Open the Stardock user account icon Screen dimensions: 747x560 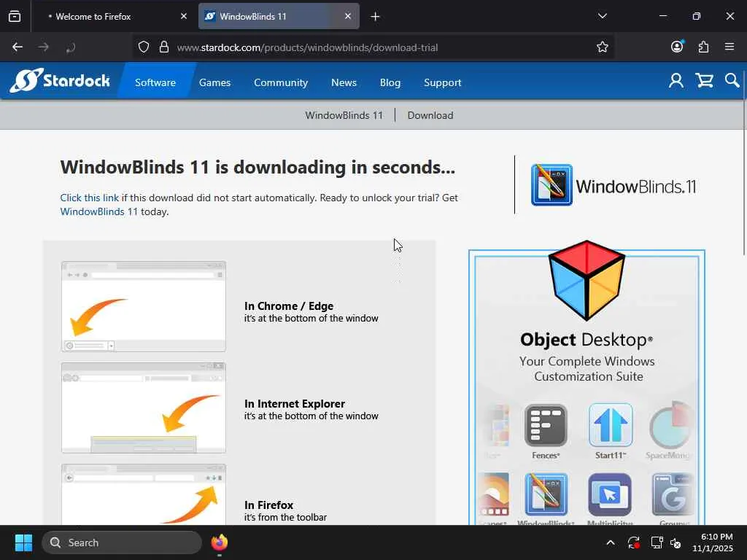(676, 80)
